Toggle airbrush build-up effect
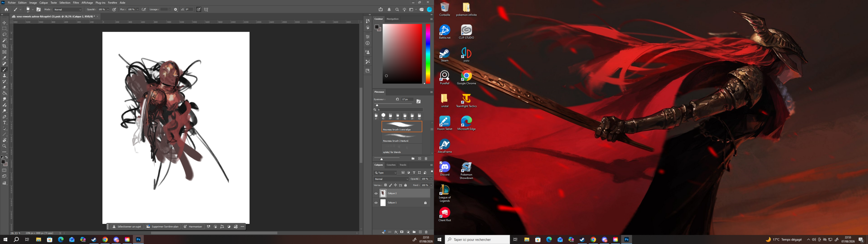This screenshot has width=868, height=244. 144,10
